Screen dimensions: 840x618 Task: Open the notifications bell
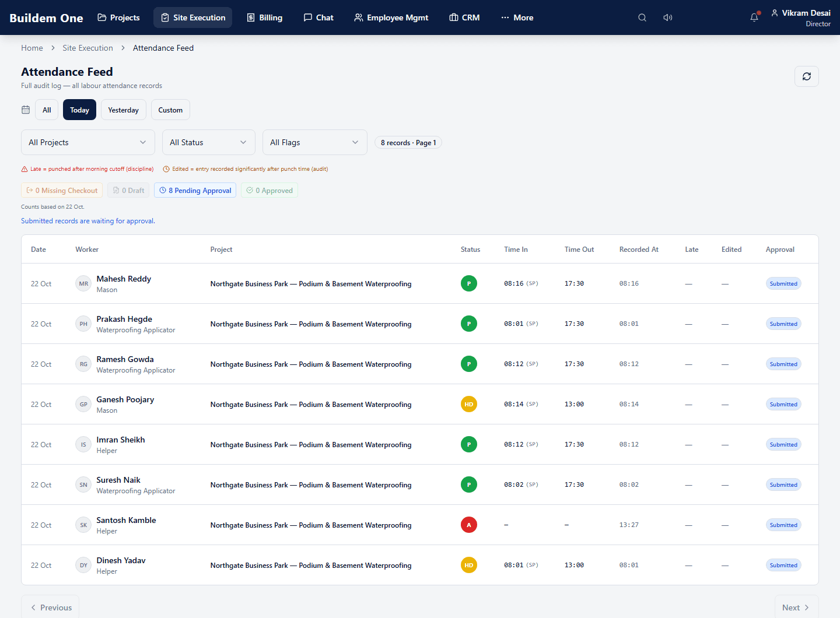tap(754, 17)
